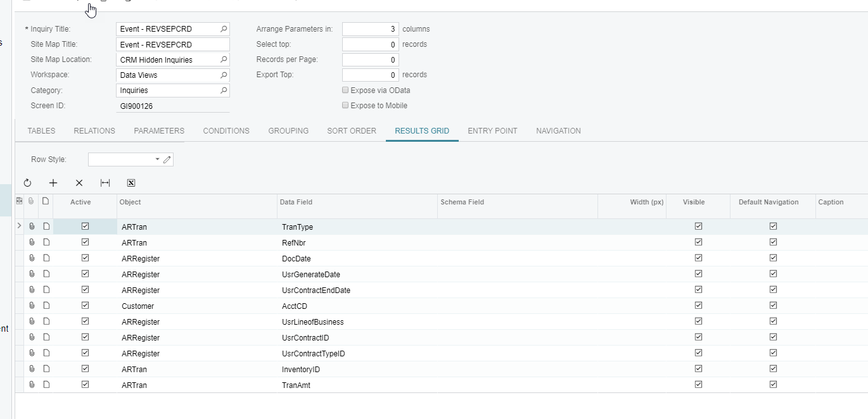
Task: Enable the Expose via OData checkbox
Action: 345,91
